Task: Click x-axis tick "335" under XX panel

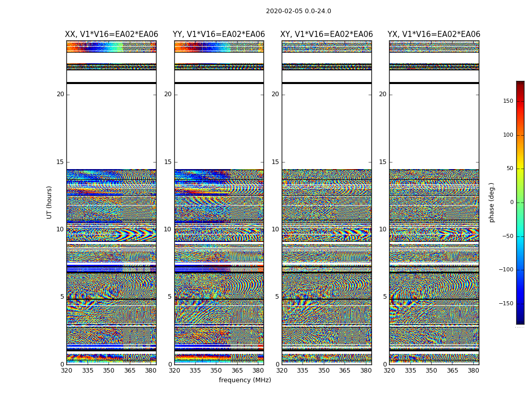Action: tap(88, 371)
